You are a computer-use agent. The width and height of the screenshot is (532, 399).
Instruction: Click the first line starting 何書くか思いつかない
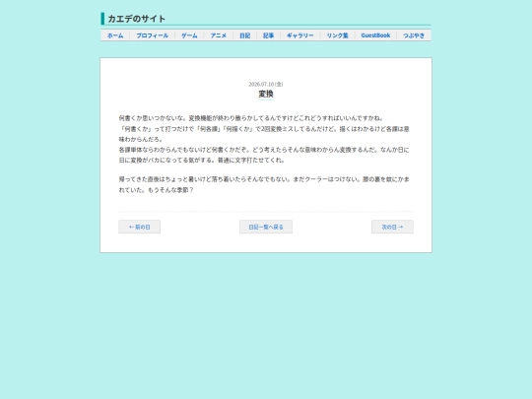[x=251, y=118]
